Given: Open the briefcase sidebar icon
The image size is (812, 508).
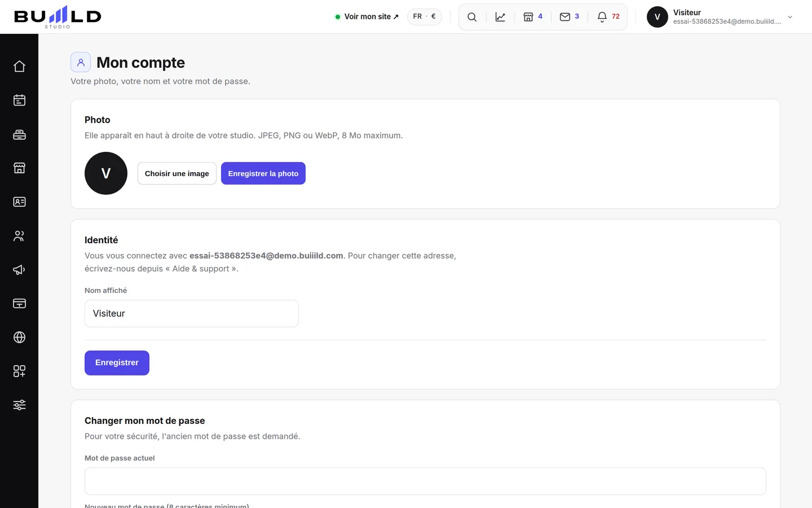Looking at the screenshot, I should [19, 134].
